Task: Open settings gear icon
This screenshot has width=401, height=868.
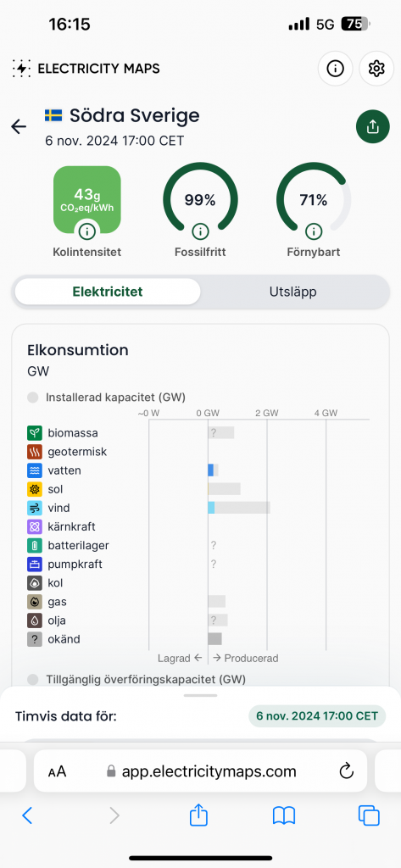Action: tap(376, 69)
